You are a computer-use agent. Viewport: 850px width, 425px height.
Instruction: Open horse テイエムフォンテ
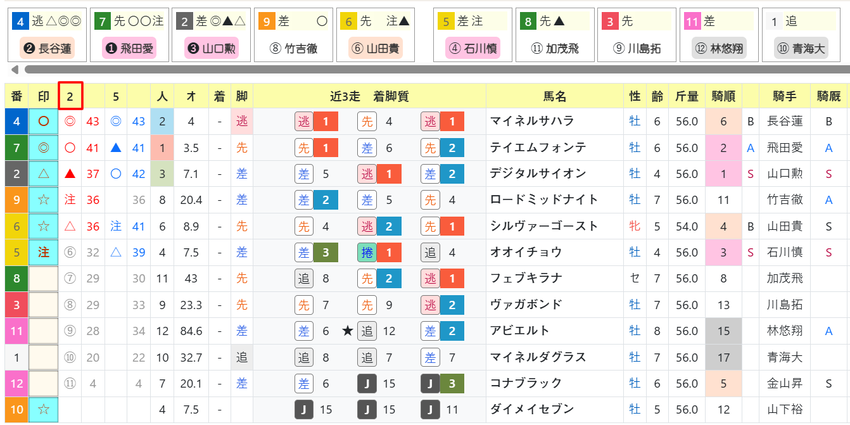(537, 147)
